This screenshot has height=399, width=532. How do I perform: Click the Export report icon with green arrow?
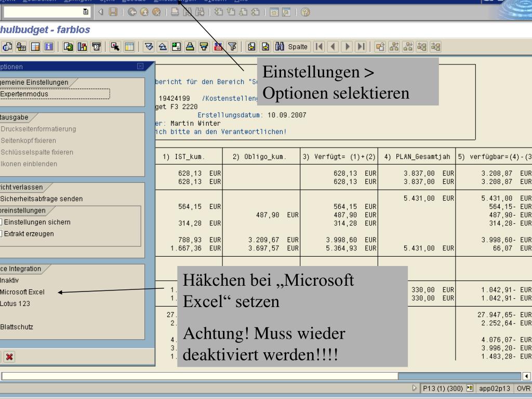pos(68,47)
